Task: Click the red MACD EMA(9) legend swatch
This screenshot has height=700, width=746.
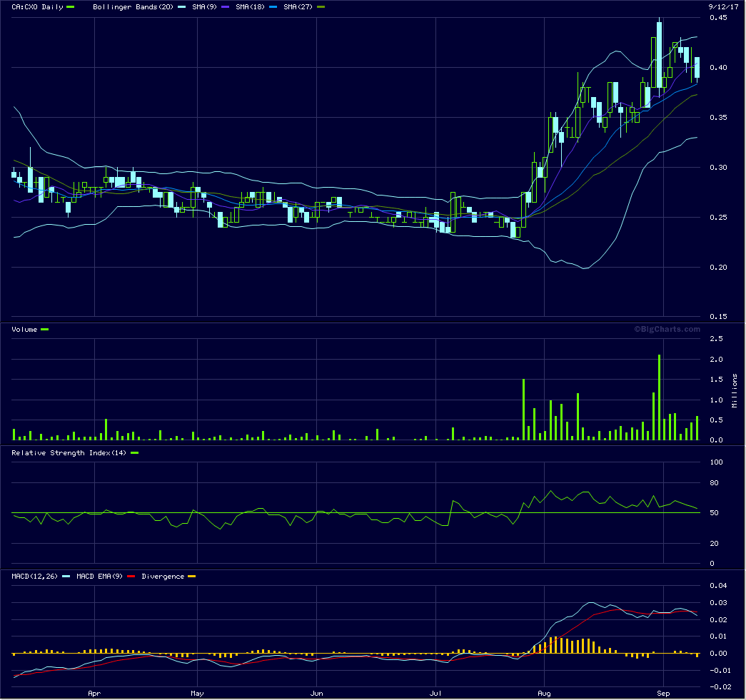Action: [131, 577]
